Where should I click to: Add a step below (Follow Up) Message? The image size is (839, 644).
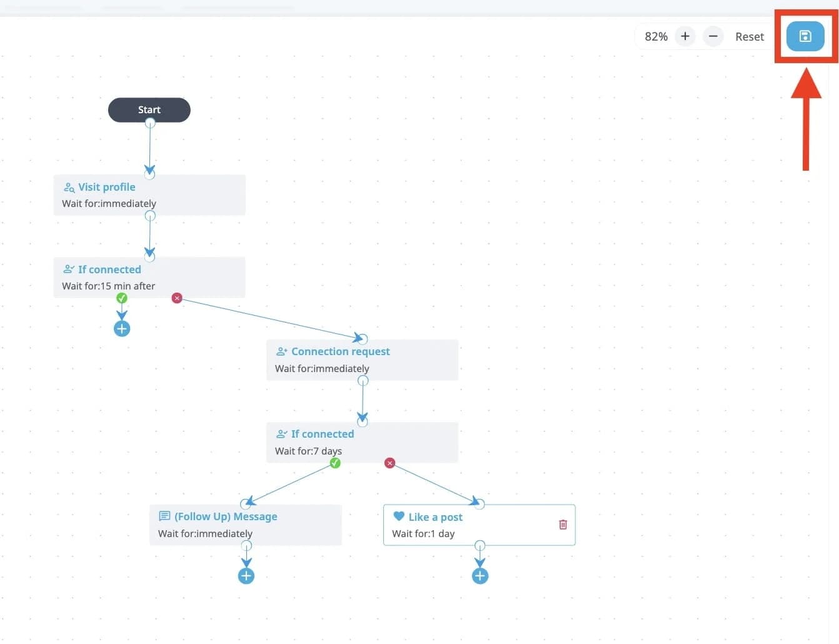coord(246,576)
